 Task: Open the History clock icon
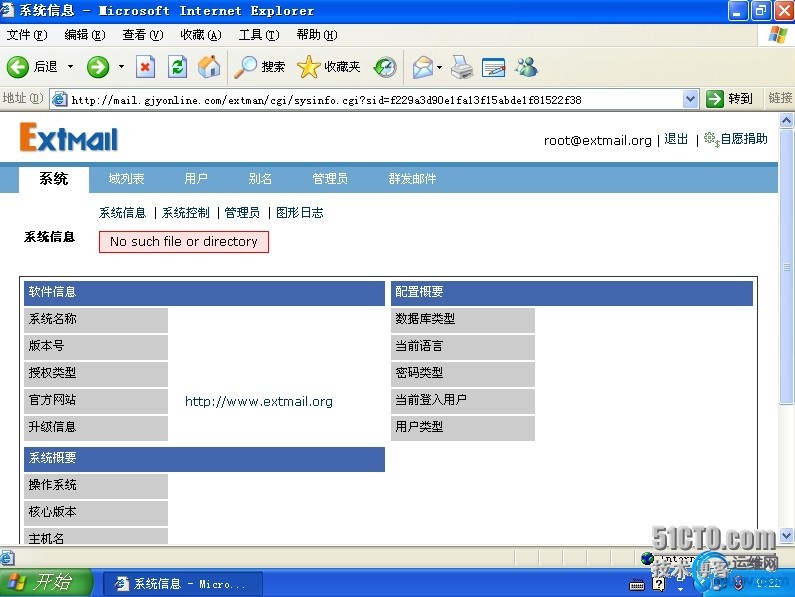(x=385, y=67)
